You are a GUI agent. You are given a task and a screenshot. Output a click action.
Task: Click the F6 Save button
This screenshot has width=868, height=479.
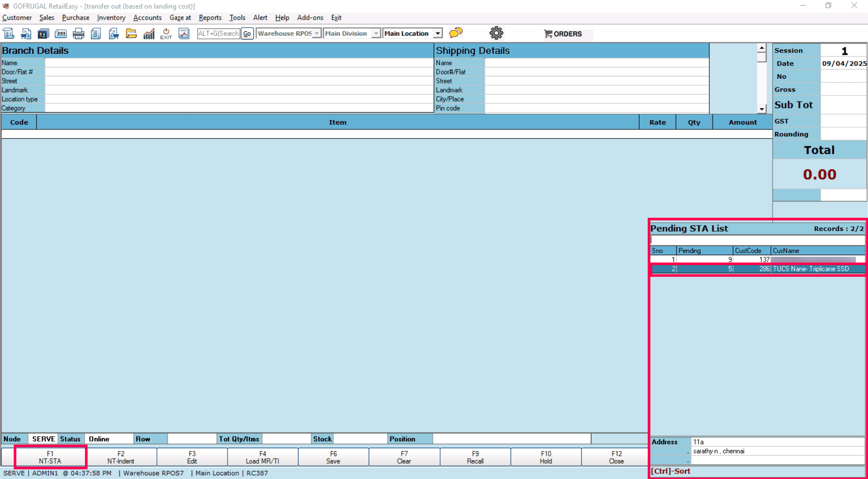pyautogui.click(x=333, y=457)
